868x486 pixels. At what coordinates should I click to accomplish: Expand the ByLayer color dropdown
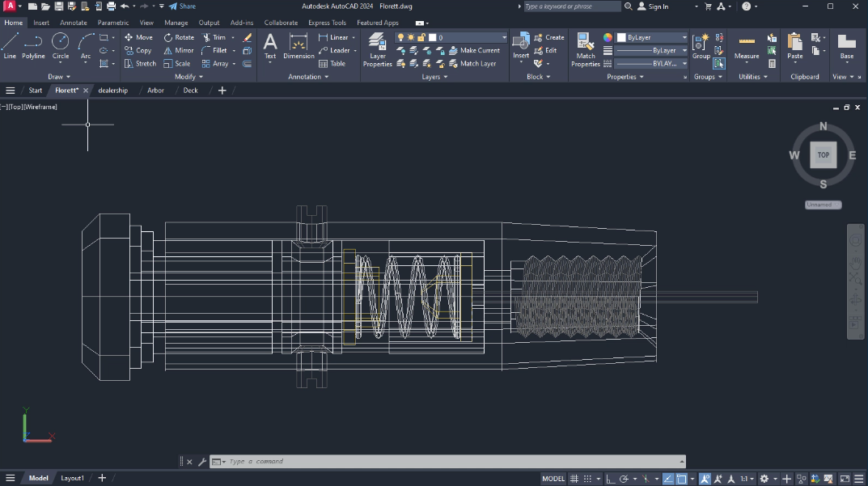(651, 37)
